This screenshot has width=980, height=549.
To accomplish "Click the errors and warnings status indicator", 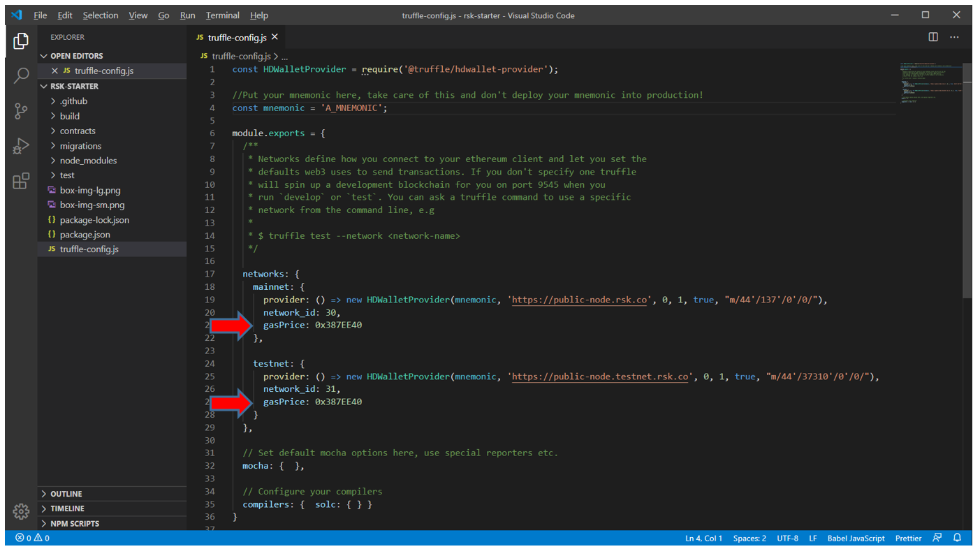I will coord(33,538).
